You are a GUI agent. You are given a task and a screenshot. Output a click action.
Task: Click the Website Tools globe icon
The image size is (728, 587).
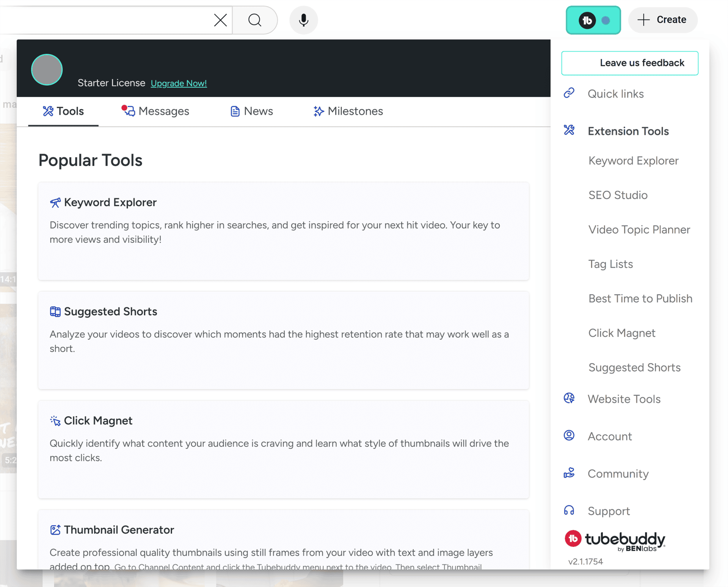[x=569, y=398]
